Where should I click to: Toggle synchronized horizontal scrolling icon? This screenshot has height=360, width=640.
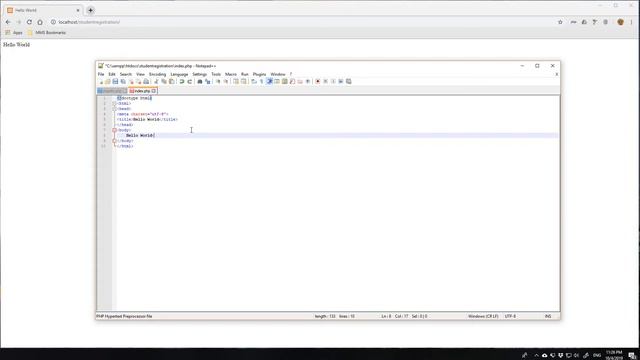tap(244, 82)
